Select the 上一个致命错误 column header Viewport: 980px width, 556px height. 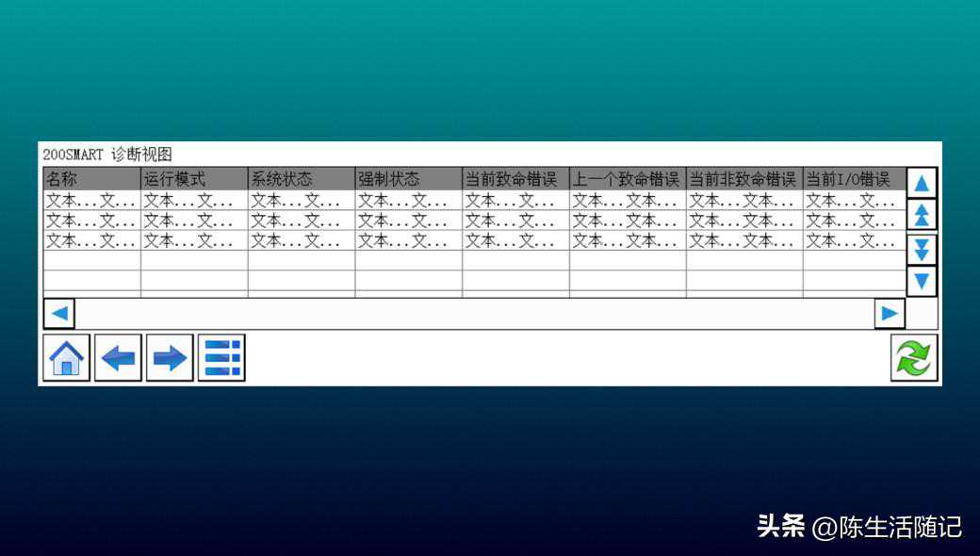[628, 179]
